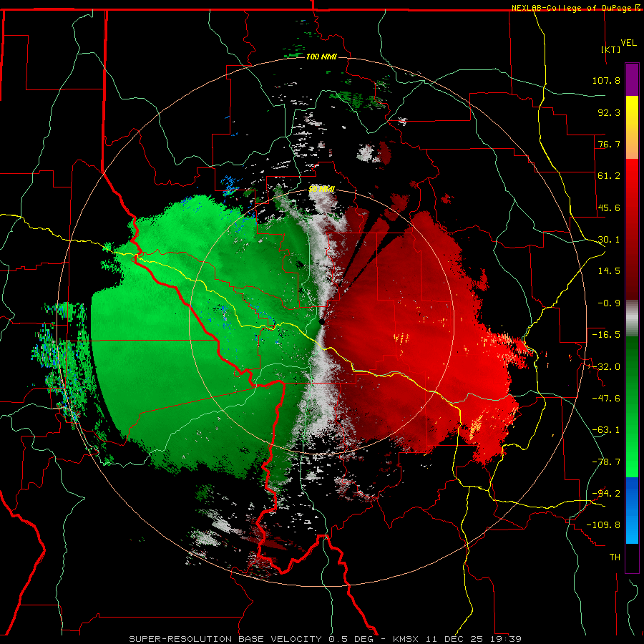Click the 30.1 velocity scale value
The height and width of the screenshot is (644, 644).
pos(609,240)
